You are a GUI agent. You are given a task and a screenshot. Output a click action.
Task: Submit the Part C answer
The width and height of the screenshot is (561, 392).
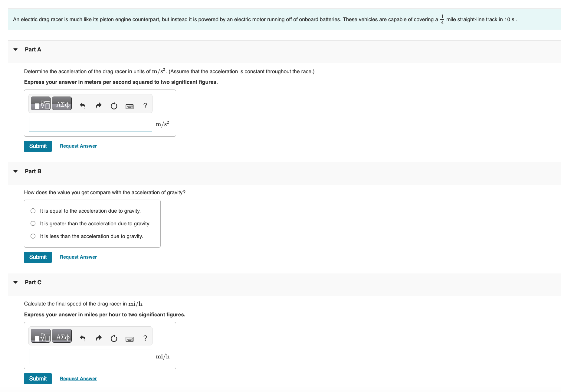(x=38, y=379)
